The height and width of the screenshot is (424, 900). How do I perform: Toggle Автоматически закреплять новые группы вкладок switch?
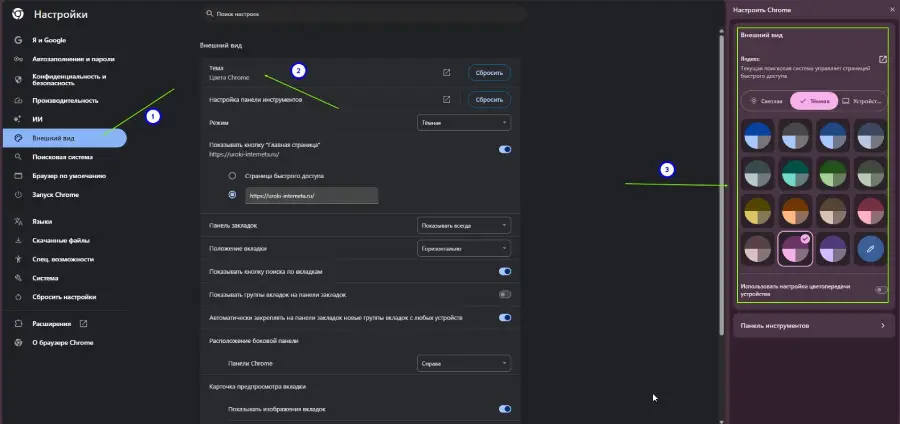point(505,317)
